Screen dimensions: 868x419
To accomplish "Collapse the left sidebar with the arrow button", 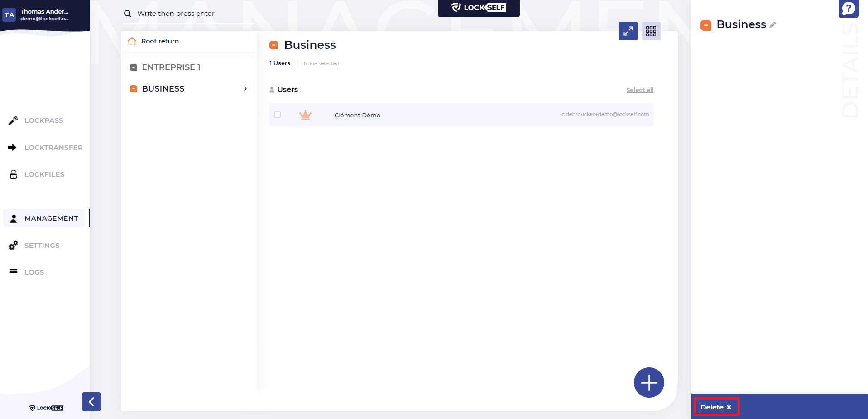I will (x=91, y=402).
